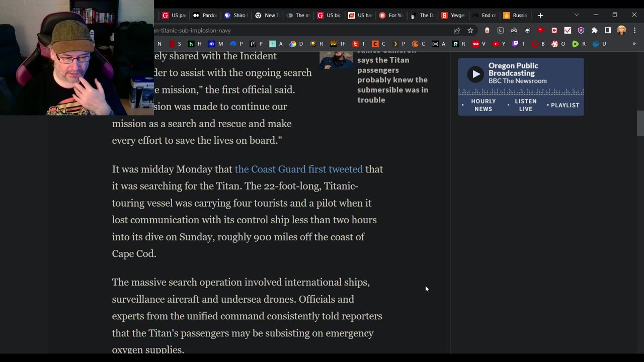Open the [as] Adult Swim bookmark
Viewport: 644px width, 362px height.
pos(439,44)
